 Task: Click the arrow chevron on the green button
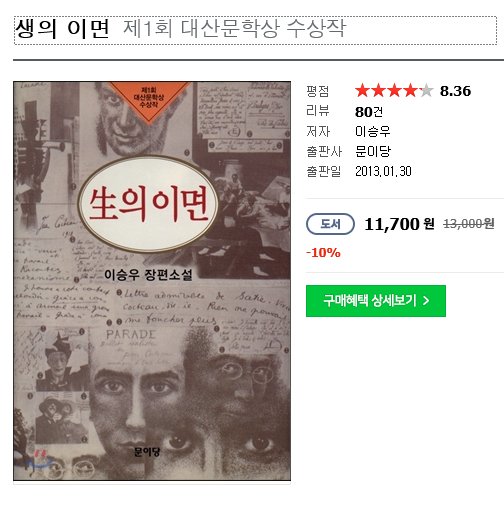coord(426,301)
